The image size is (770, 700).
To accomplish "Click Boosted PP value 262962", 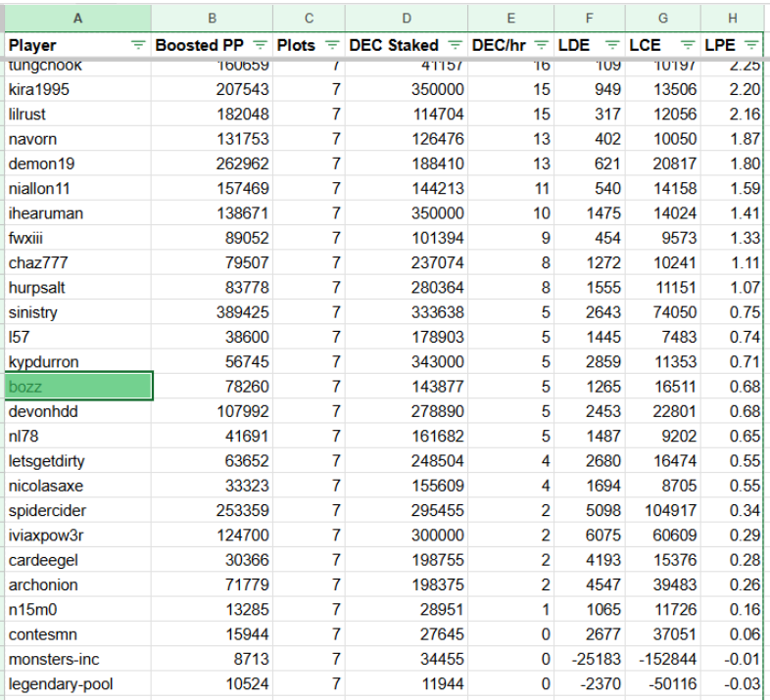I will (x=243, y=163).
